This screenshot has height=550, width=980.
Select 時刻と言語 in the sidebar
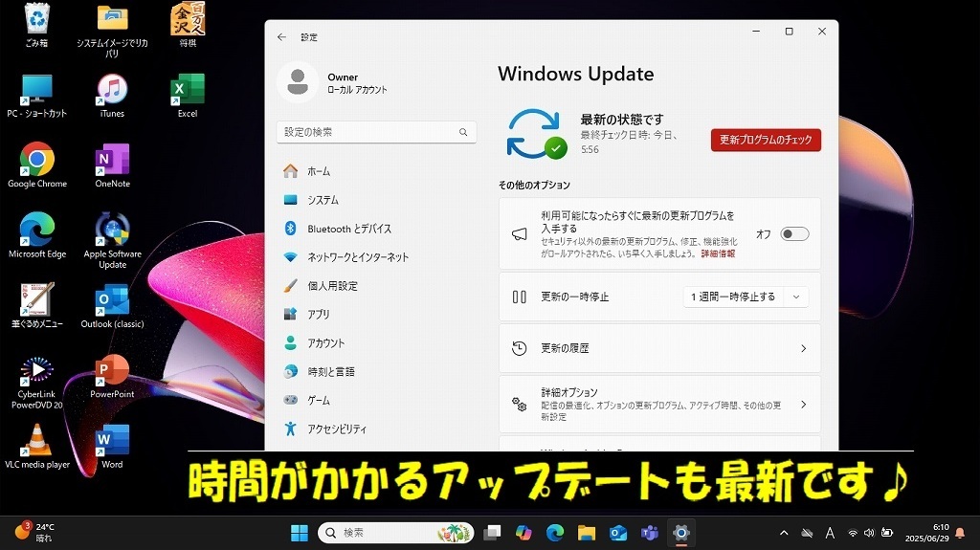376,372
